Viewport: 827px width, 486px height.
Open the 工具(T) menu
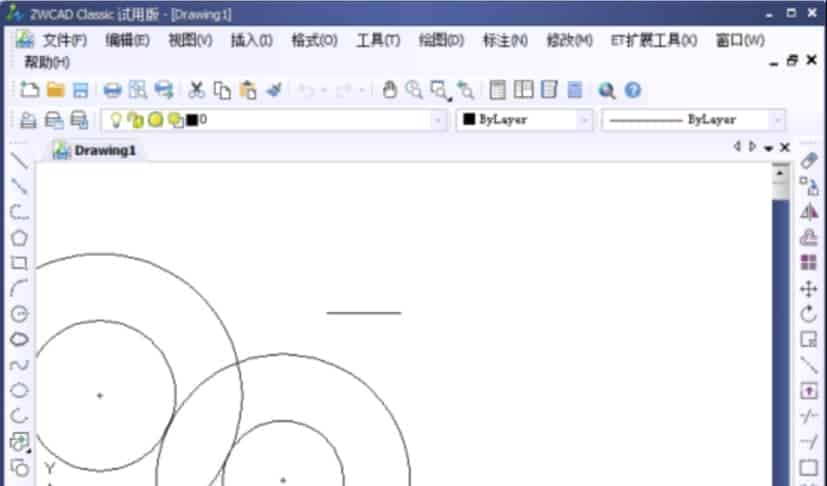tap(378, 40)
